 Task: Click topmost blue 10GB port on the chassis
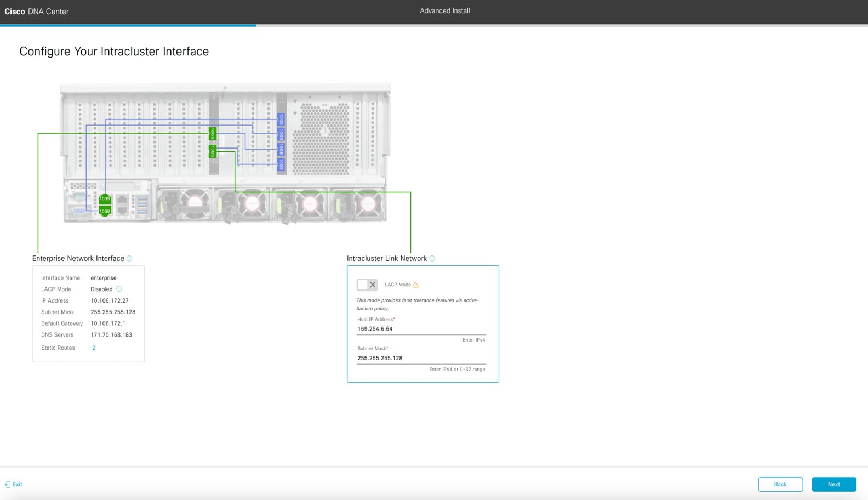click(x=281, y=119)
